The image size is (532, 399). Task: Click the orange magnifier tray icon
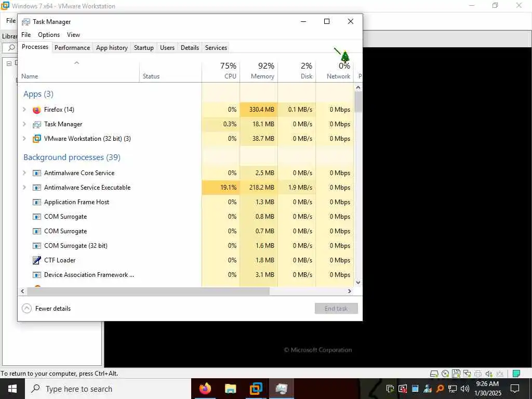click(440, 389)
